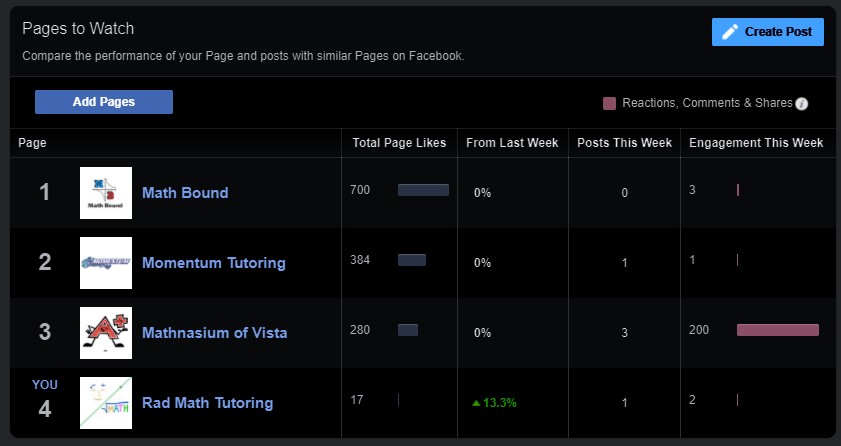The height and width of the screenshot is (446, 841).
Task: Click the pencil icon in Create Post
Action: coord(729,32)
